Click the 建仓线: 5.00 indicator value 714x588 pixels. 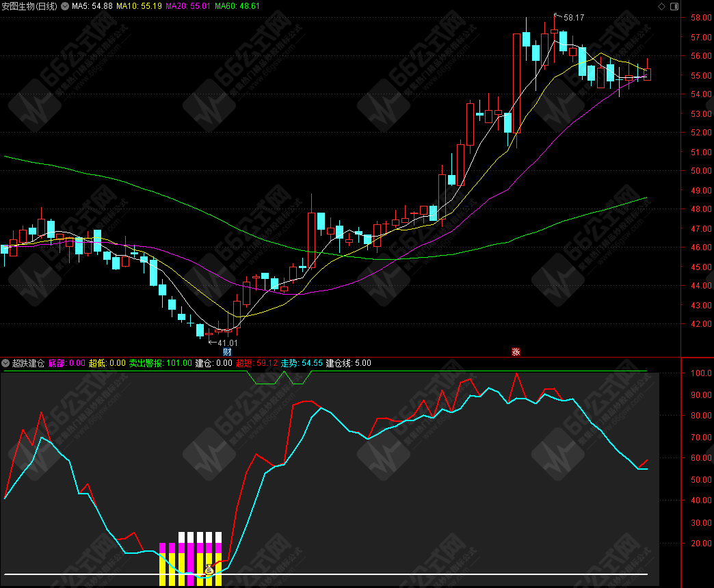coord(348,363)
